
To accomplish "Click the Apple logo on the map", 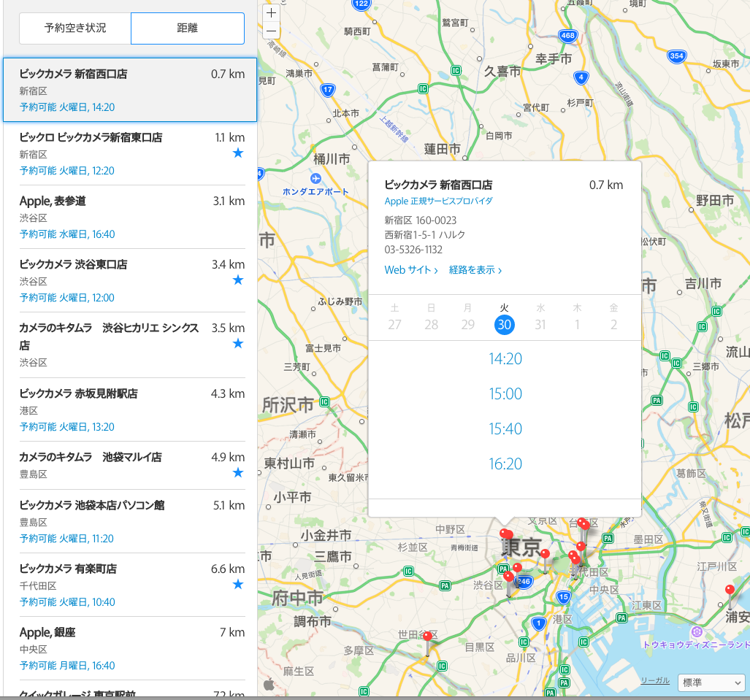I will coord(269,685).
